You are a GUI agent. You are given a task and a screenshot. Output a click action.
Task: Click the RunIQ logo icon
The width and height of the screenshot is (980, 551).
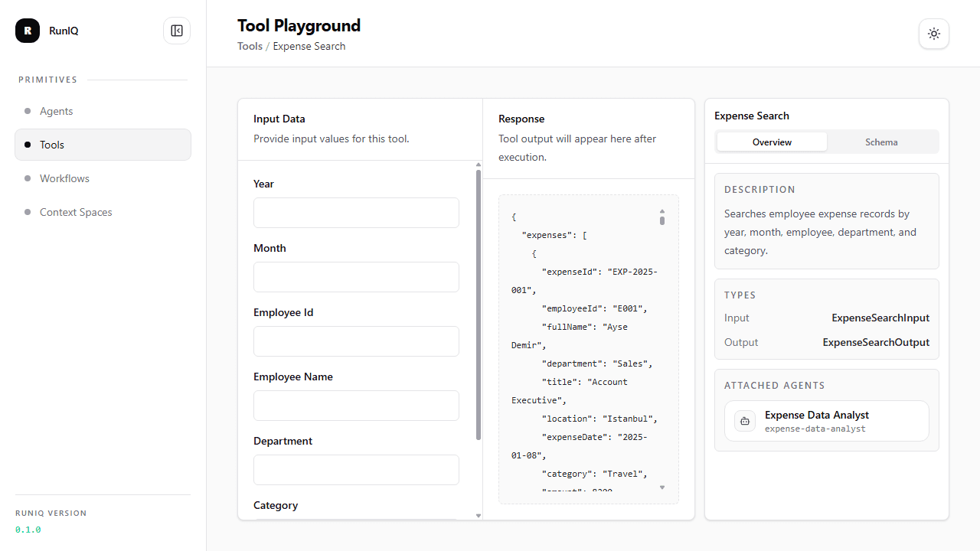tap(28, 31)
